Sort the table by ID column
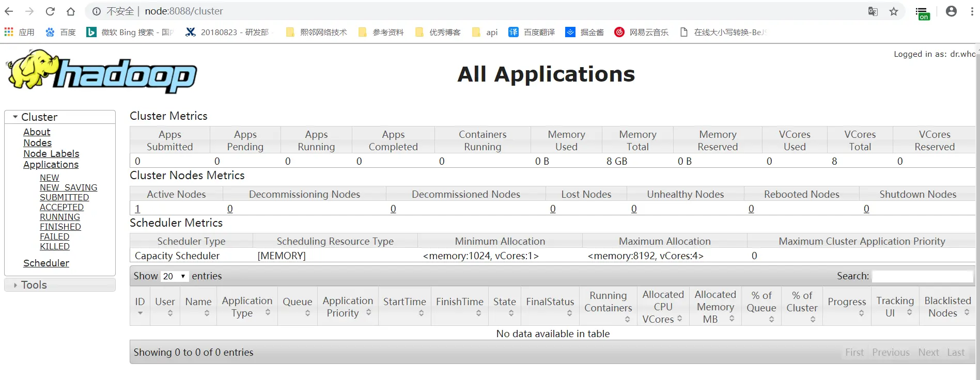Screen dimensions: 980x380 (140, 307)
